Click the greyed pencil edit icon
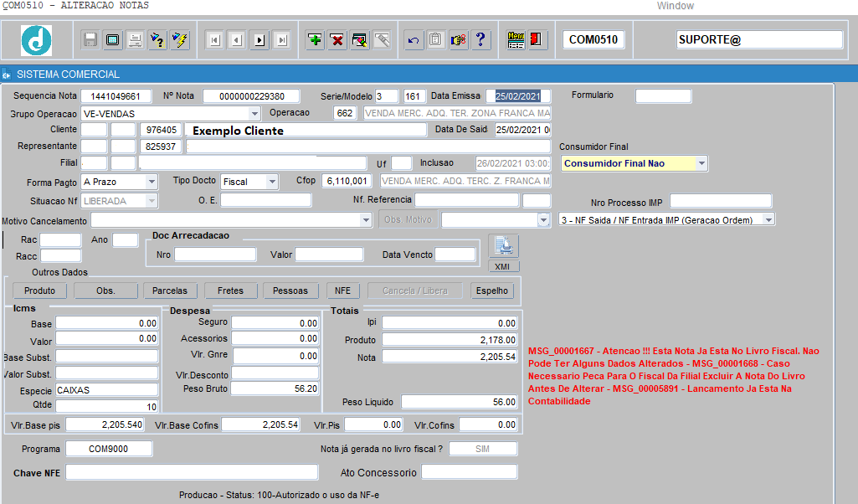 coord(383,40)
